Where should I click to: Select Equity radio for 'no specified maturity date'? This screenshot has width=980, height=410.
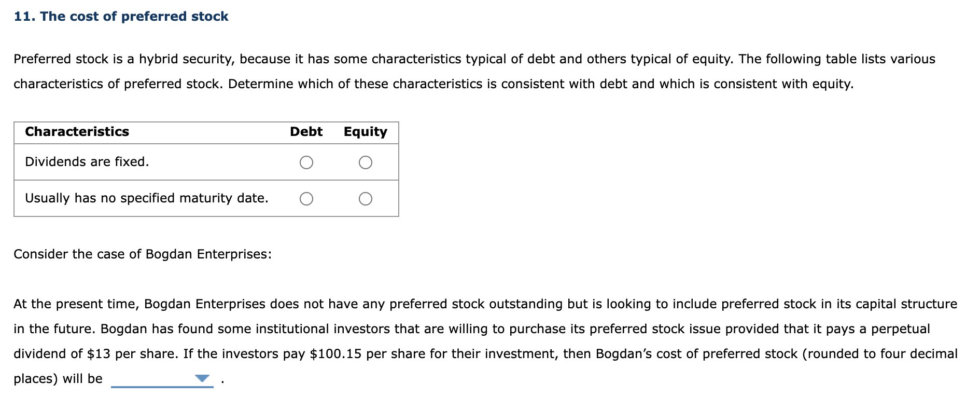click(365, 198)
